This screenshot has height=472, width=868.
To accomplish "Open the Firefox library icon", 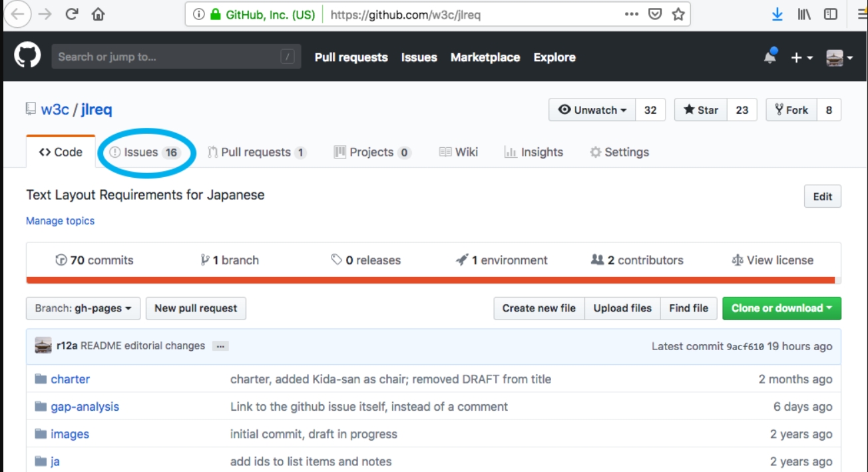I will 804,14.
